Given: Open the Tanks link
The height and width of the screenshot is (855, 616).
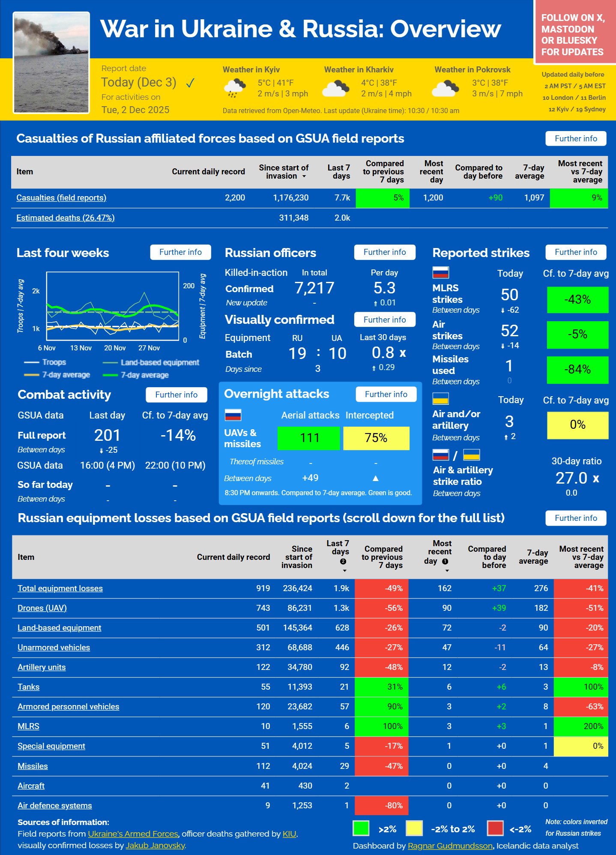Looking at the screenshot, I should (x=28, y=687).
